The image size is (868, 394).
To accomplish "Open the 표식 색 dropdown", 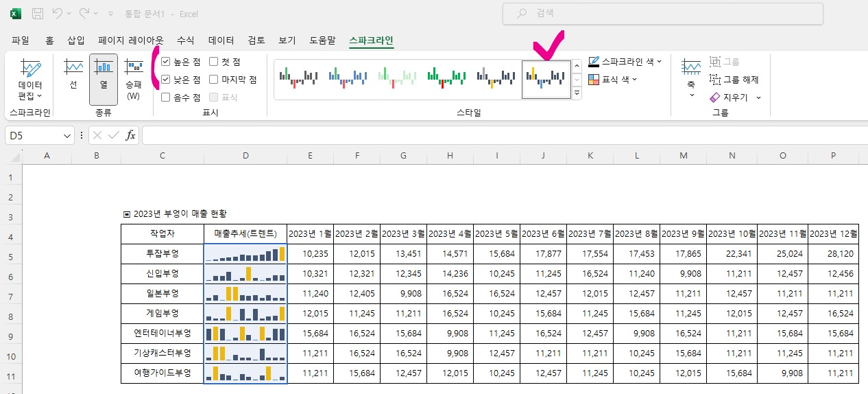I will (613, 80).
